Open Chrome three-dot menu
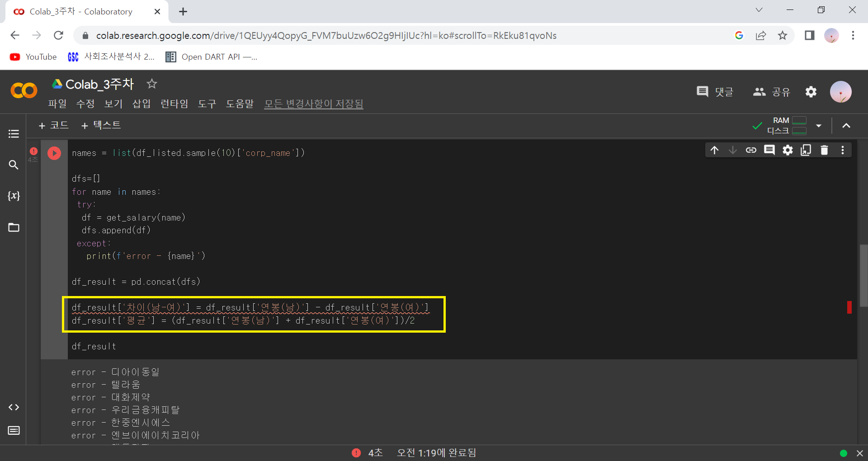This screenshot has height=461, width=868. (853, 35)
